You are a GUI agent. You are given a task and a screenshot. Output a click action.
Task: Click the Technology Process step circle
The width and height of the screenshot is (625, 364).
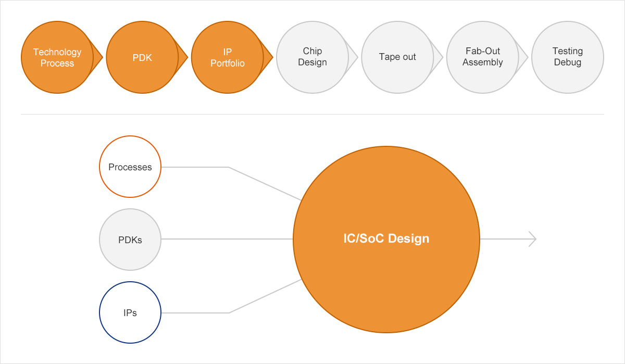point(57,57)
